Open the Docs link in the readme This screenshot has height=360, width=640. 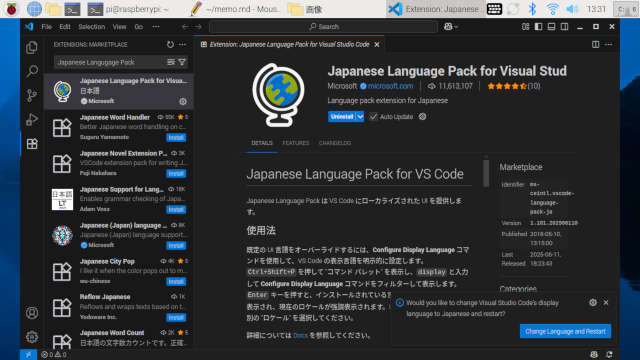300,336
